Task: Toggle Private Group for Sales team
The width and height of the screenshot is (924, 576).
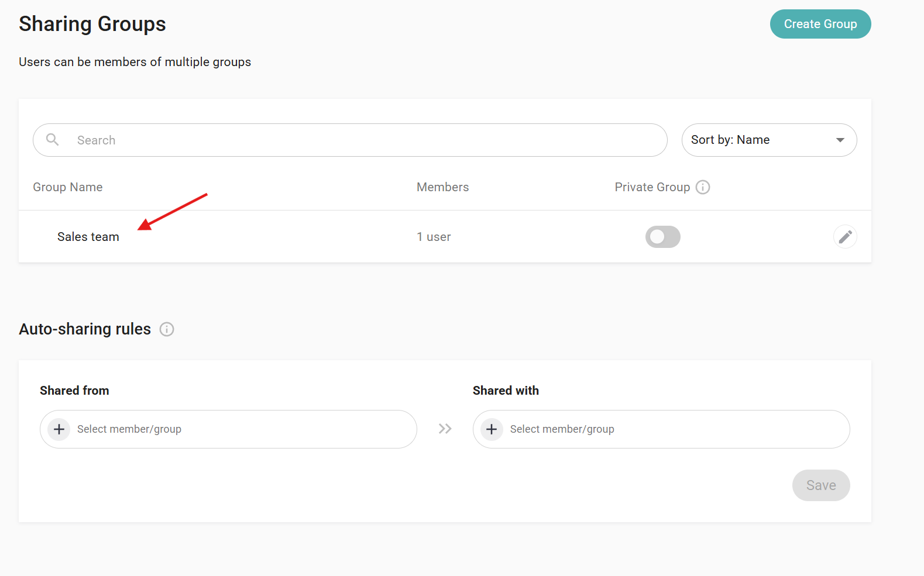Action: (662, 237)
